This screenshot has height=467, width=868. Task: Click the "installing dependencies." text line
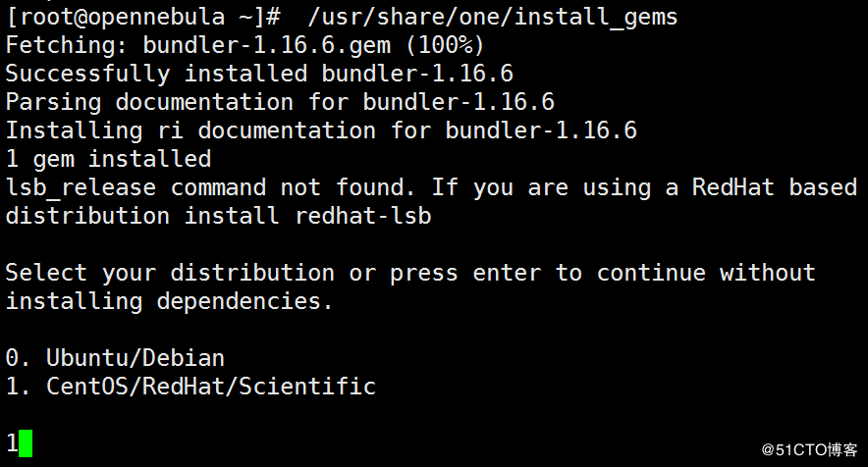tap(169, 301)
